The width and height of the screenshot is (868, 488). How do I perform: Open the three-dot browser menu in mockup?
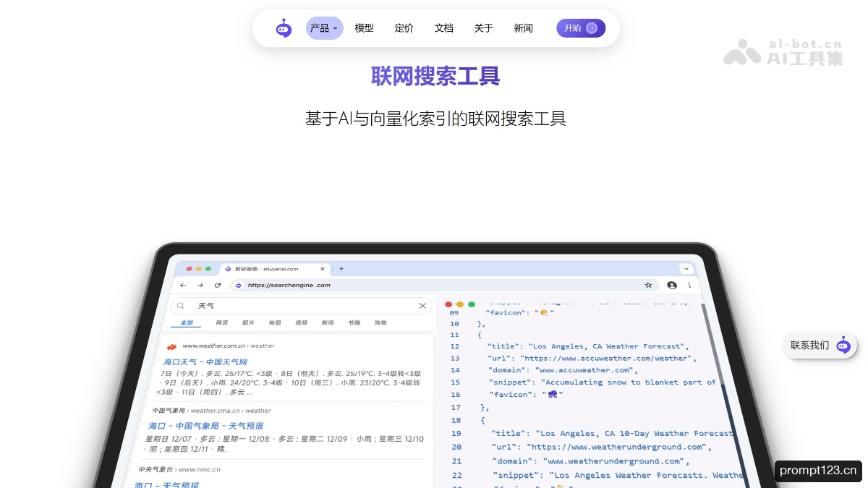(689, 286)
